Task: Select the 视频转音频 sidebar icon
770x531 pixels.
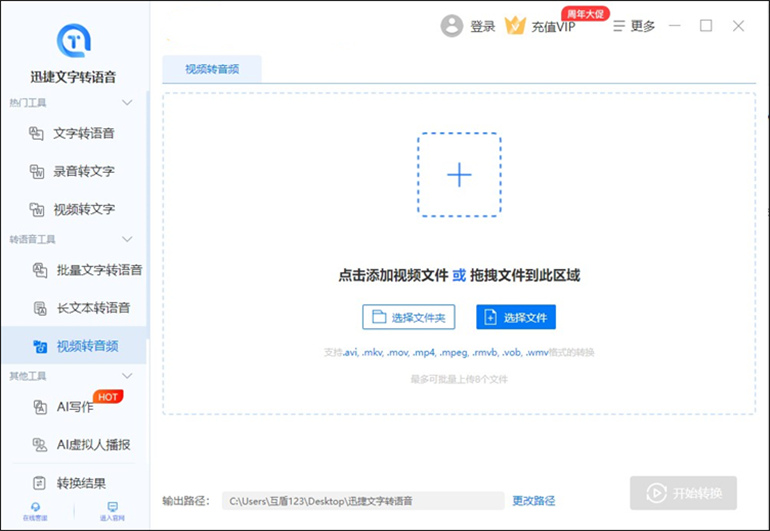Action: tap(40, 346)
